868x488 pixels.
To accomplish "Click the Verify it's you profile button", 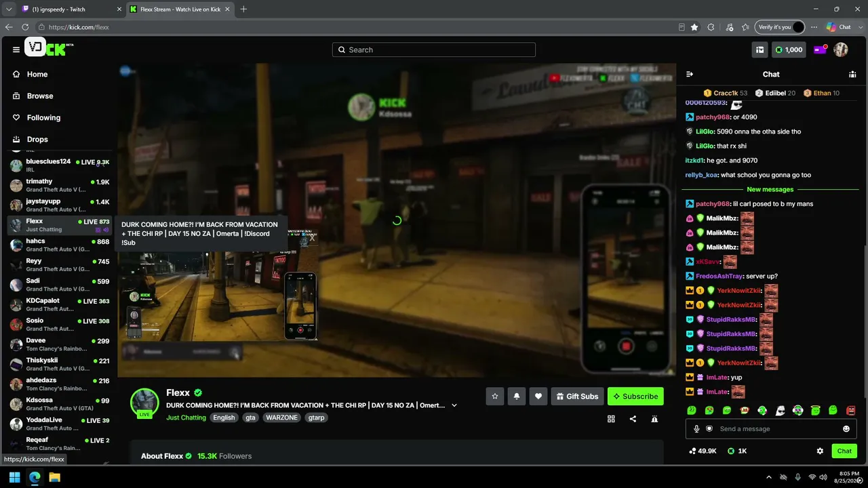I will pos(779,27).
